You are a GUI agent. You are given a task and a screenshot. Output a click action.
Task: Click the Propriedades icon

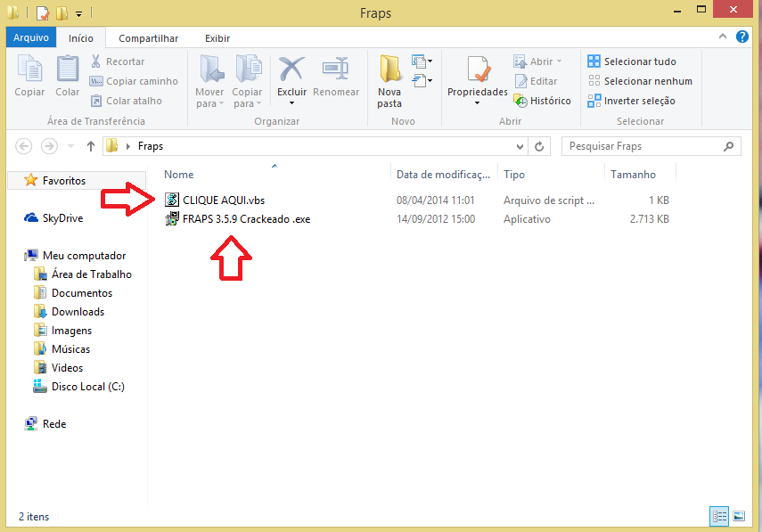click(478, 70)
